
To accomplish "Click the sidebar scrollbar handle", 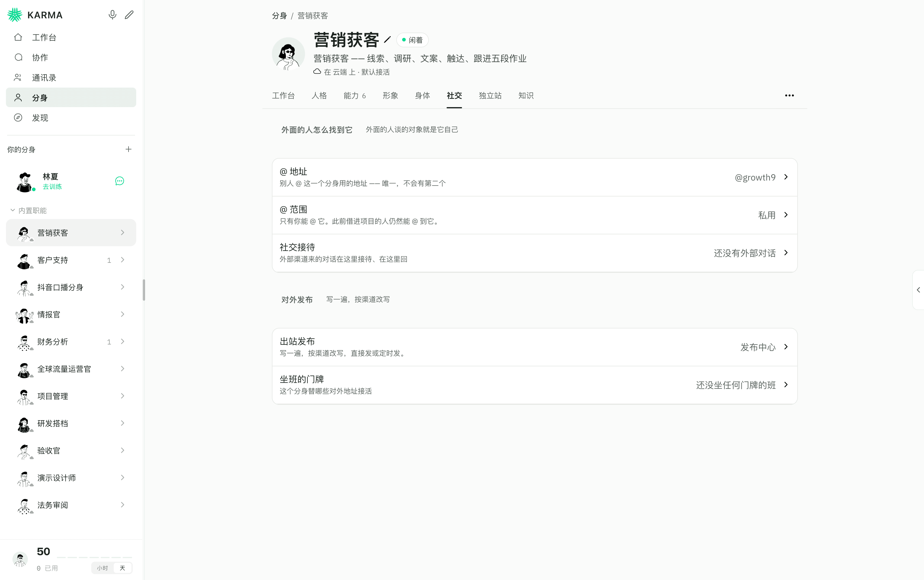I will [x=144, y=290].
